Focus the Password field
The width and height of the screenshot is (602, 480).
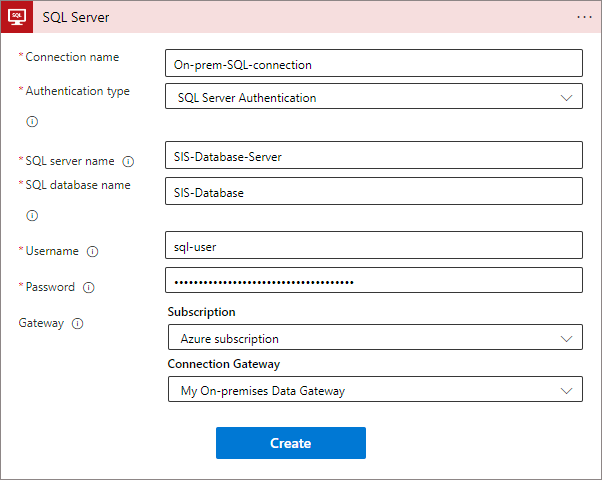tap(374, 280)
